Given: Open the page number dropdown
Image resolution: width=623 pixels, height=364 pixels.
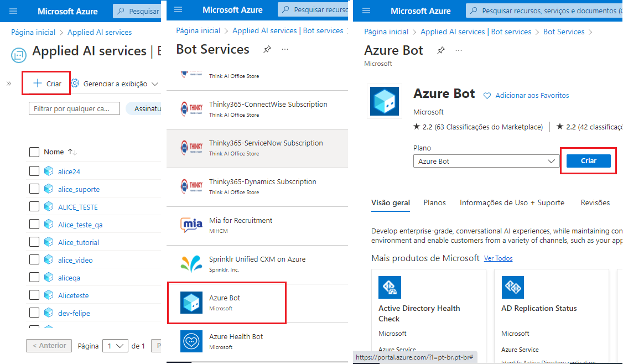Looking at the screenshot, I should click(x=115, y=346).
